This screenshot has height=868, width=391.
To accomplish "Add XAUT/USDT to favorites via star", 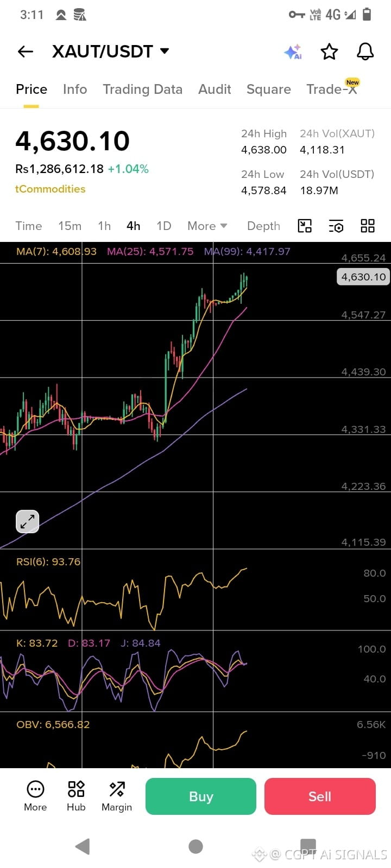I will (329, 52).
